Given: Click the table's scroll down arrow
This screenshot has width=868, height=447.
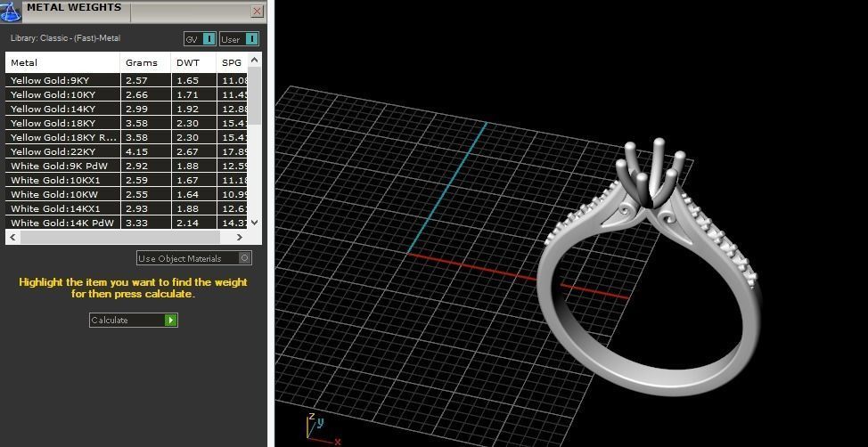Looking at the screenshot, I should [255, 223].
